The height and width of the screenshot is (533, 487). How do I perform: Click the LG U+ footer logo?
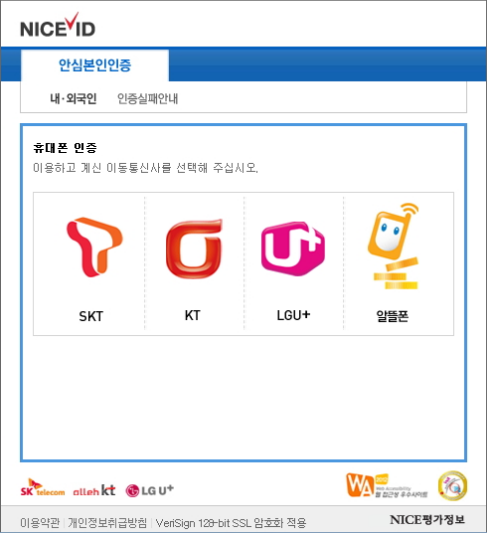150,490
